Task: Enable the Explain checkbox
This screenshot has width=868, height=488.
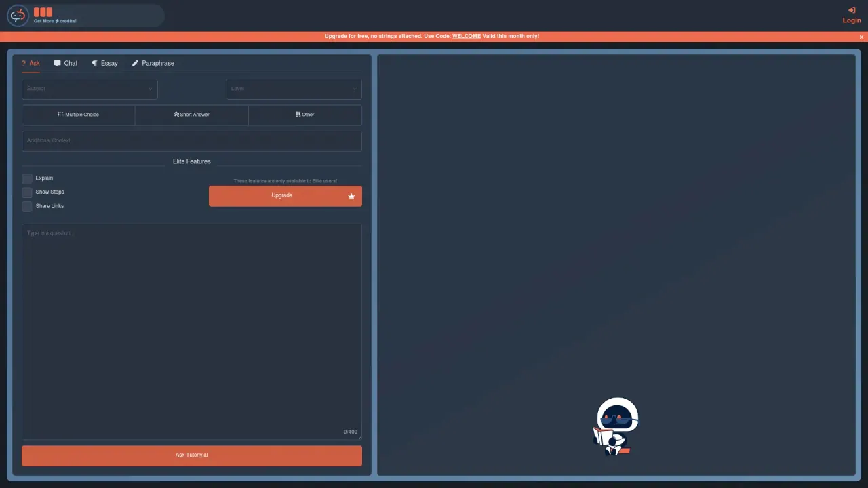Action: coord(27,178)
